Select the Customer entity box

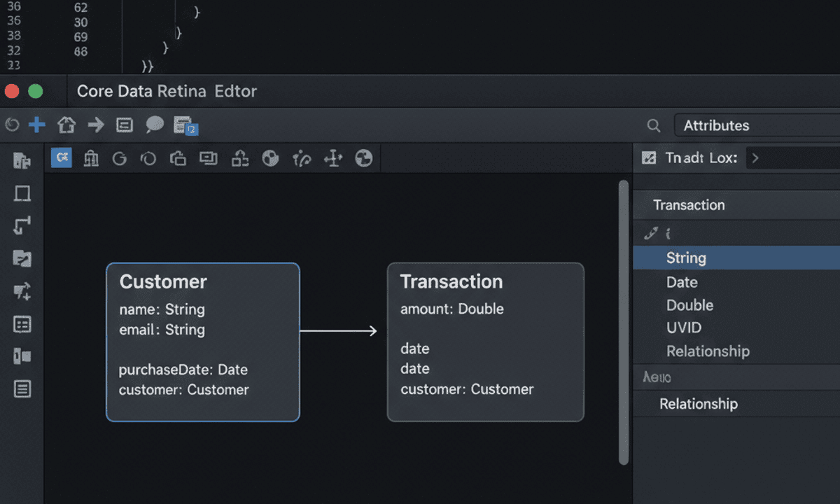202,342
